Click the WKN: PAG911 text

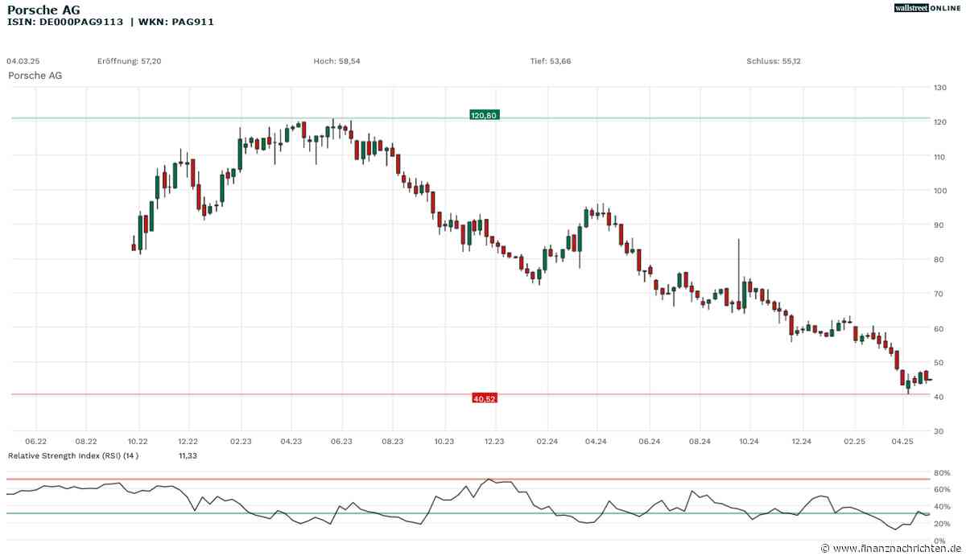point(176,22)
